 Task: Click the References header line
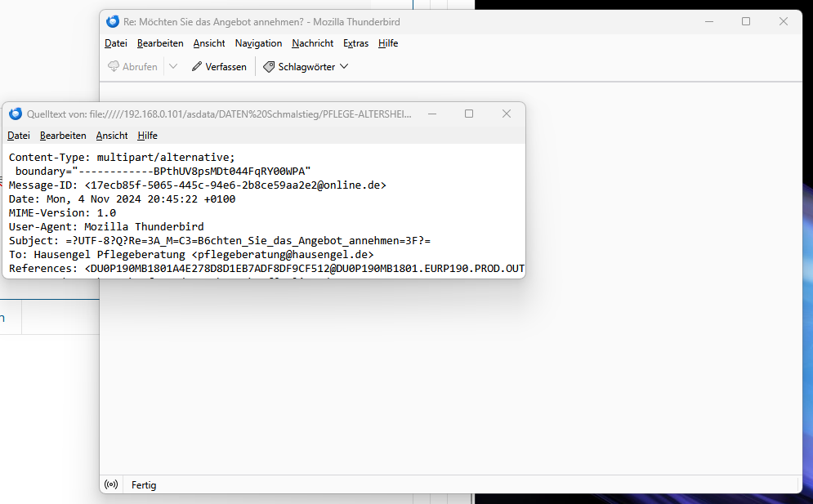[266, 269]
